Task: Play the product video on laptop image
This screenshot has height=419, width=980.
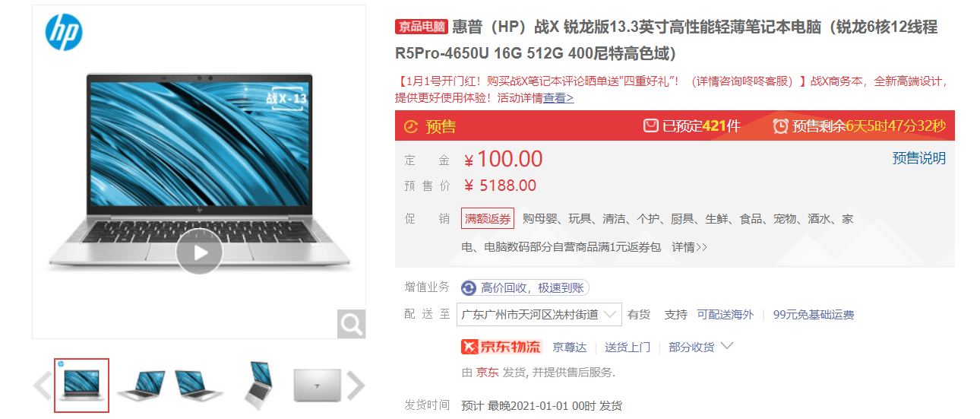Action: [199, 252]
